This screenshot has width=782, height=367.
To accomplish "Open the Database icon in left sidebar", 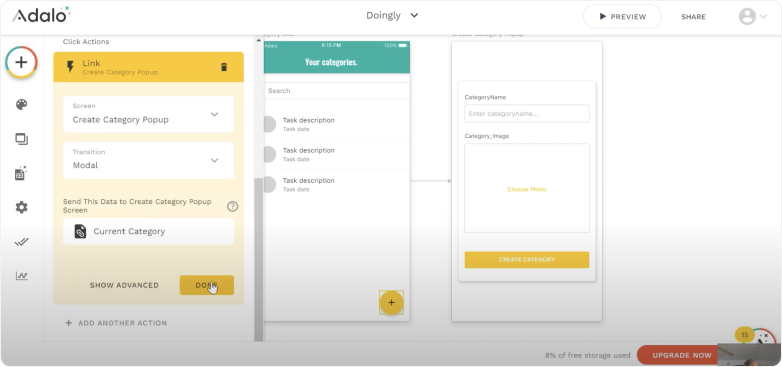I will pyautogui.click(x=21, y=173).
